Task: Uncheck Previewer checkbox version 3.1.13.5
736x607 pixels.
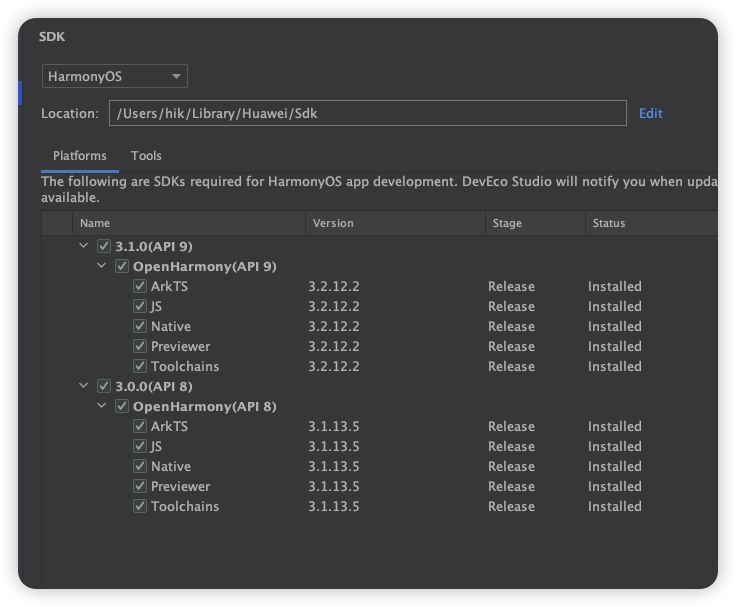Action: tap(139, 486)
